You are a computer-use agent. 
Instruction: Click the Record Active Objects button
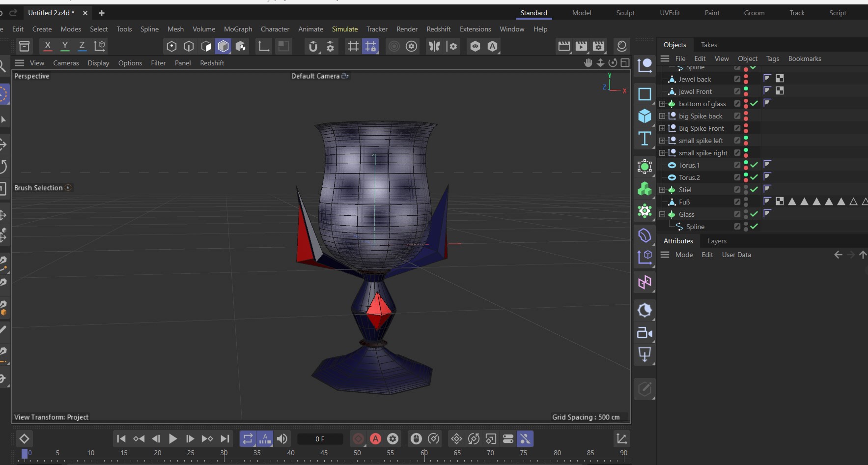point(359,439)
